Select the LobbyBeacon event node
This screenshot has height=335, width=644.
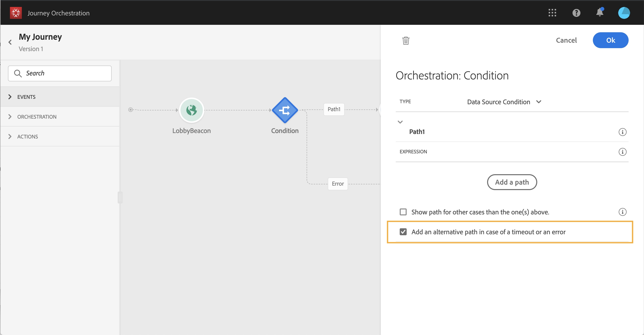[x=191, y=110]
